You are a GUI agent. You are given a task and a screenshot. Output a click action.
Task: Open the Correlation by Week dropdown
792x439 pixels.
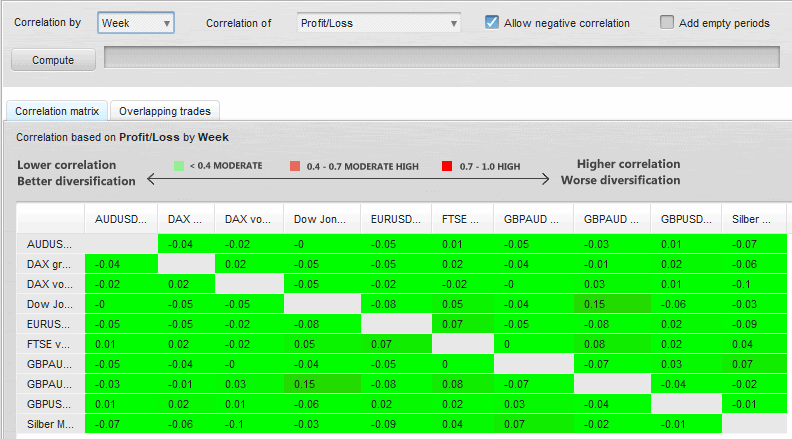click(136, 23)
